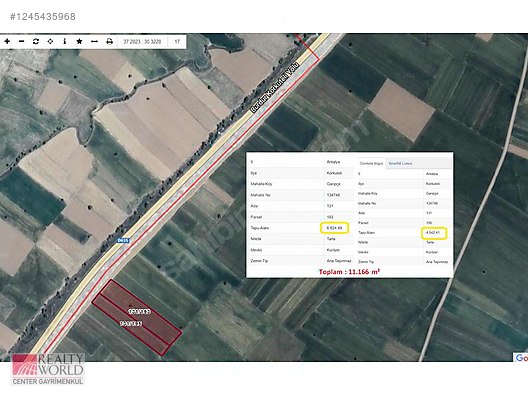Click the Google logo on map
Screen dimensions: 528x396
(x=521, y=358)
